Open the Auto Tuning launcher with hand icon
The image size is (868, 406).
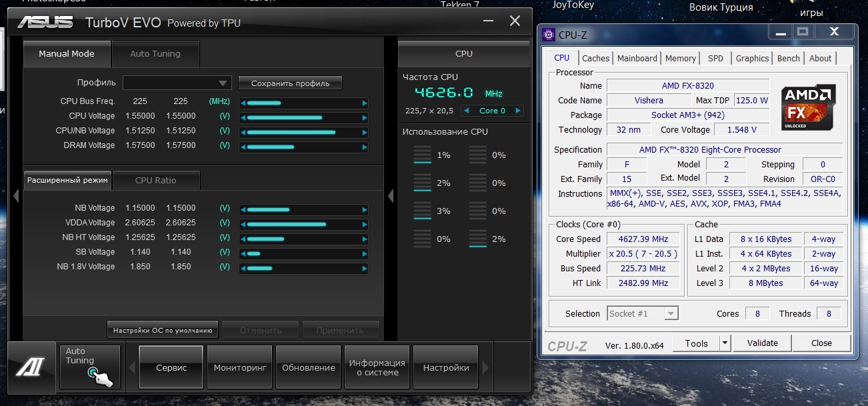(89, 367)
